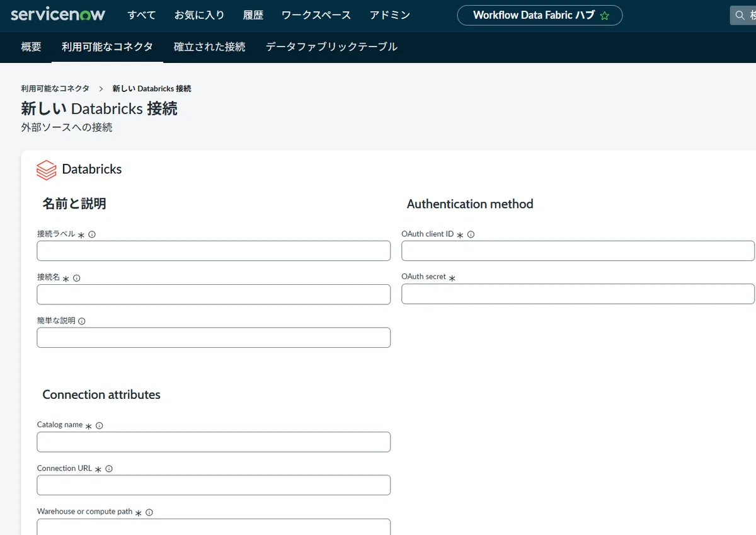756x535 pixels.
Task: Go back via 利用可能なコネクタ breadcrumb
Action: 55,89
